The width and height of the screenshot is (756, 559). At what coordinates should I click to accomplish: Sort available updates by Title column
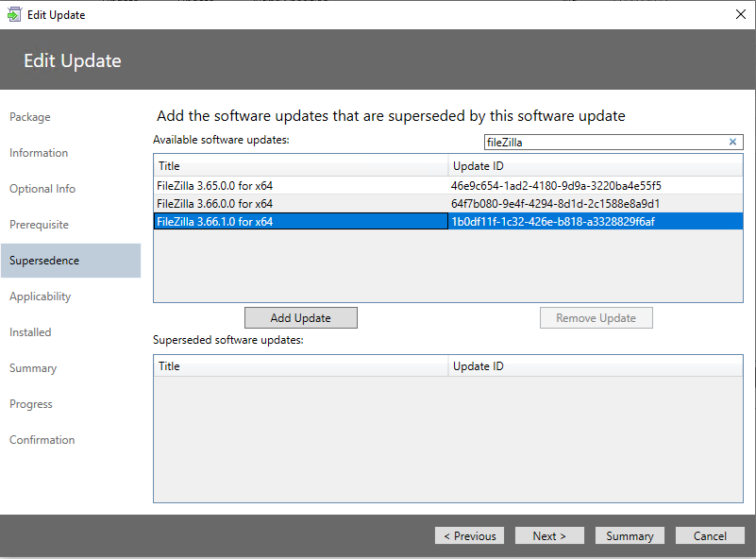point(301,166)
